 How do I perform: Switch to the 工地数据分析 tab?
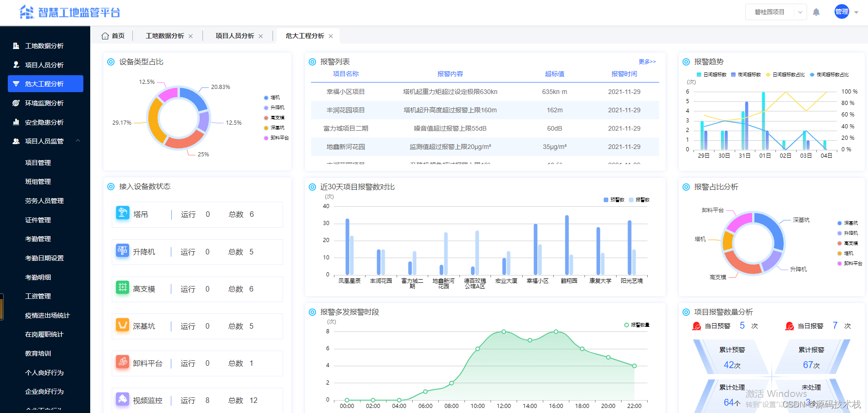165,36
